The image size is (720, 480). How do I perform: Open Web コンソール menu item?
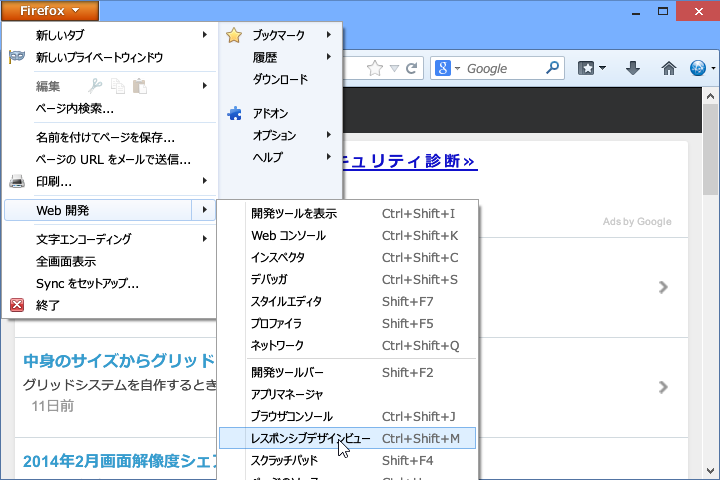pyautogui.click(x=348, y=236)
